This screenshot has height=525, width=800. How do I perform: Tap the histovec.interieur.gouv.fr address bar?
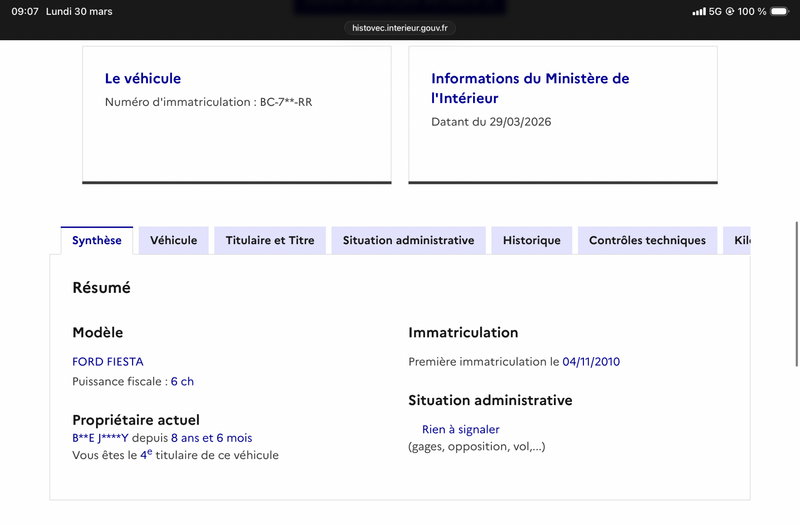[x=399, y=28]
